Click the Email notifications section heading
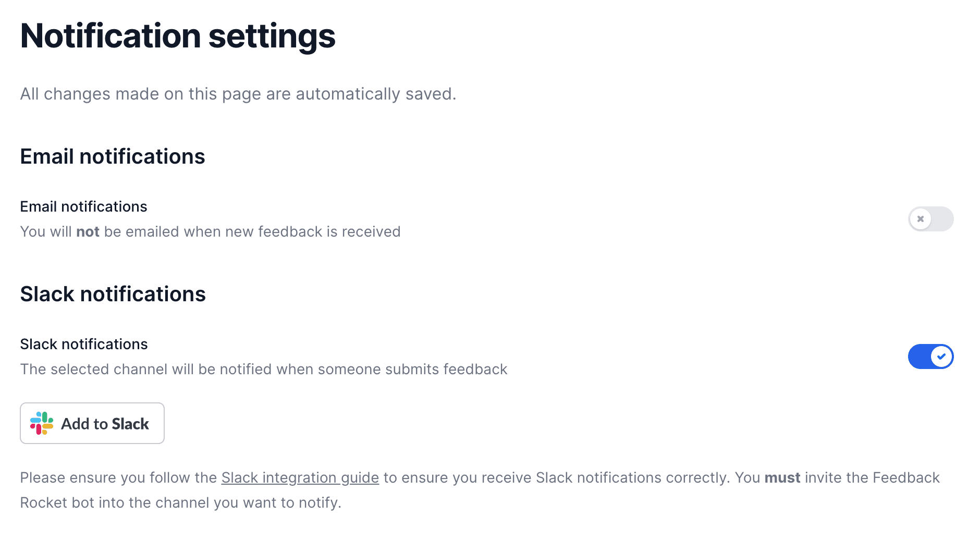 coord(113,156)
